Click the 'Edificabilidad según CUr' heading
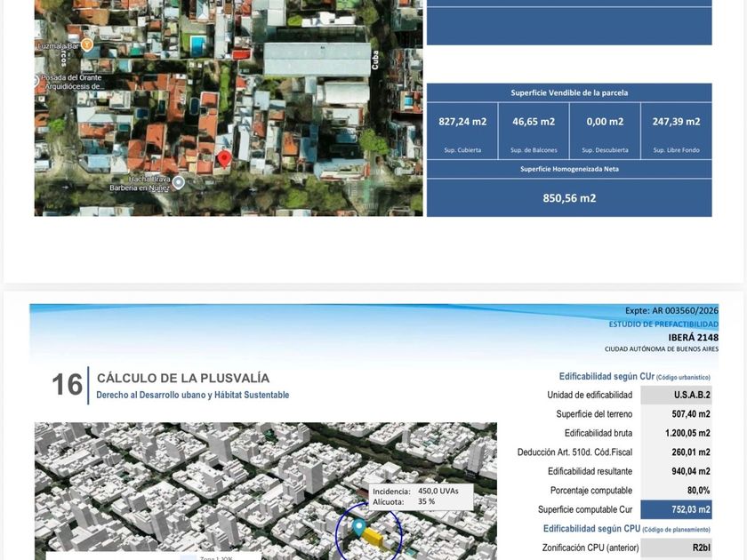 (x=606, y=377)
